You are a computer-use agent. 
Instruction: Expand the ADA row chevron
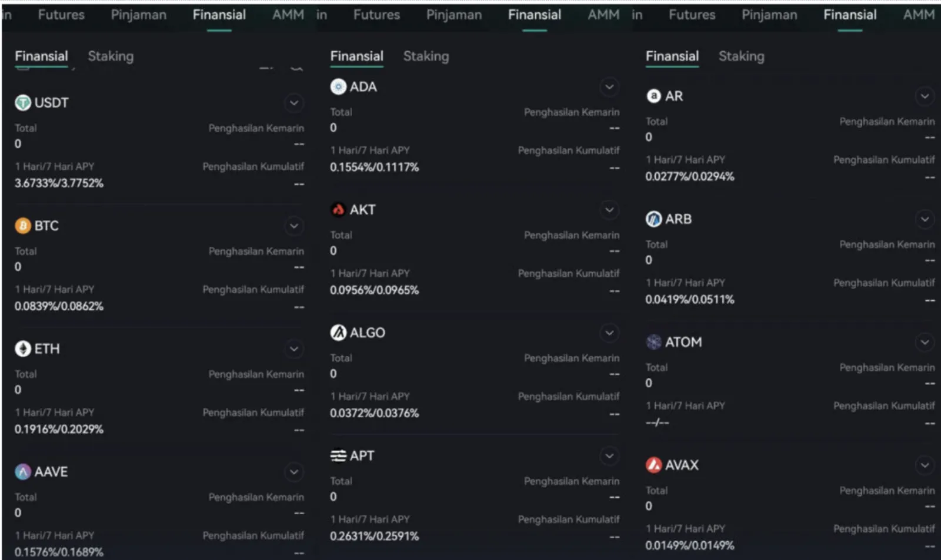(x=610, y=87)
